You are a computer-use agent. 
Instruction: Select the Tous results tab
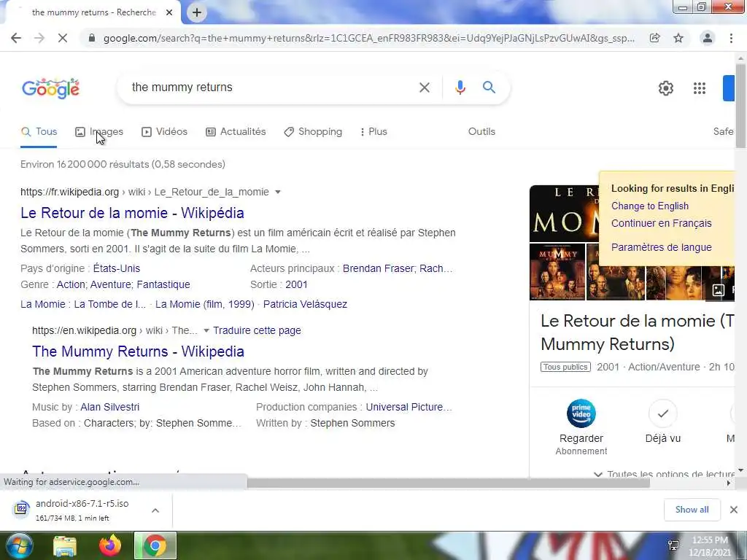coord(39,132)
